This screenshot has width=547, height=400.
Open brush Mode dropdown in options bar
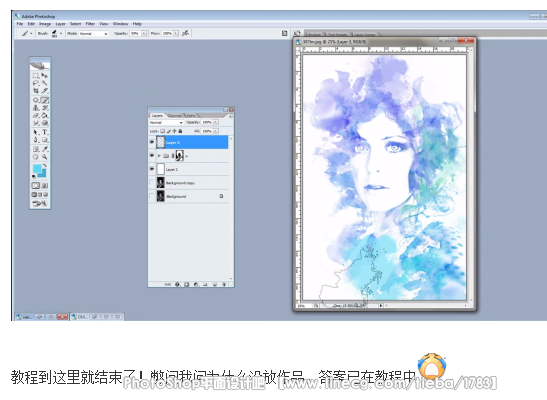[x=93, y=33]
